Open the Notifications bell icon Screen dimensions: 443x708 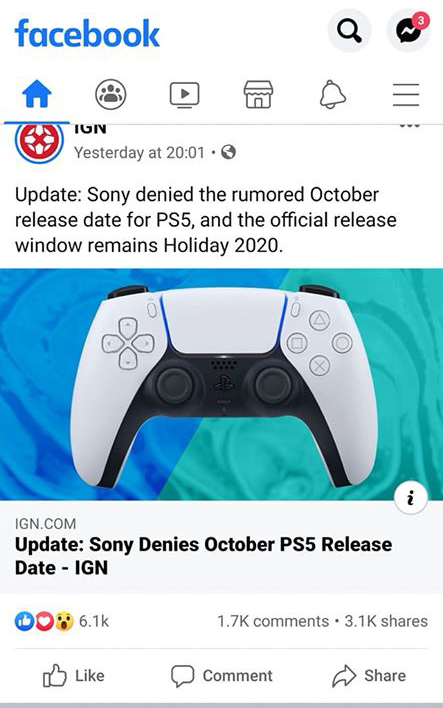332,95
